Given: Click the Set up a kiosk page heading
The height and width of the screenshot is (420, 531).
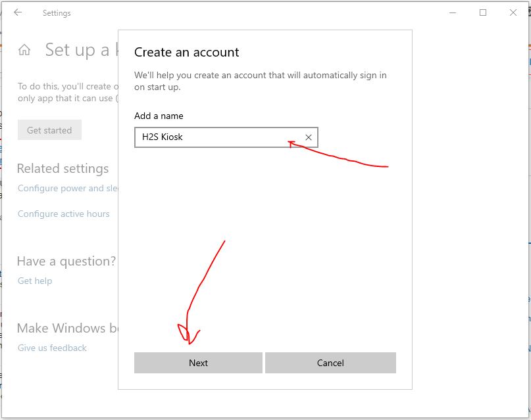Looking at the screenshot, I should 79,49.
